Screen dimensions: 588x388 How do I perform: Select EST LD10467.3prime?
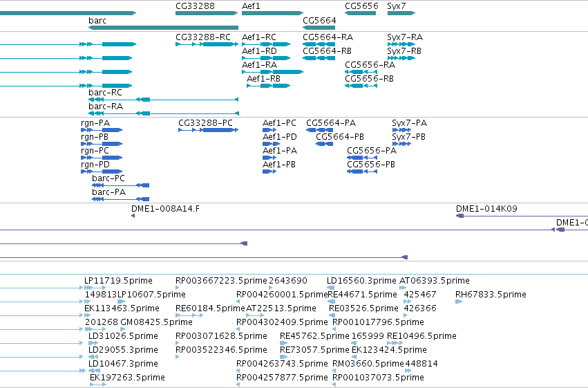tap(94, 371)
